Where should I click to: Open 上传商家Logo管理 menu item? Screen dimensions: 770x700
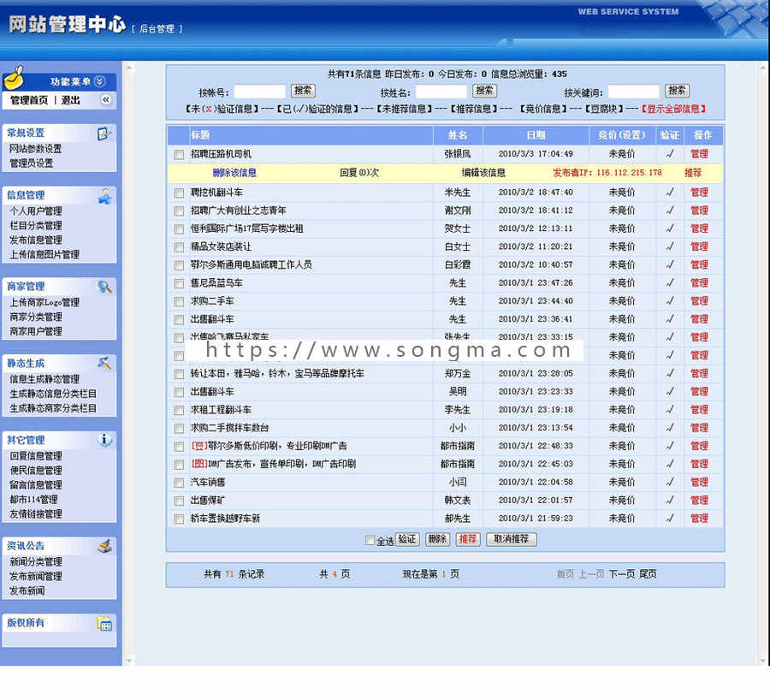pos(44,303)
